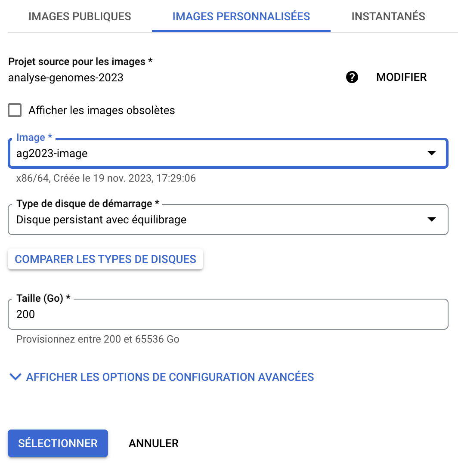This screenshot has height=476, width=458.
Task: Expand 'Afficher les options de configuration avancées'
Action: pos(170,377)
